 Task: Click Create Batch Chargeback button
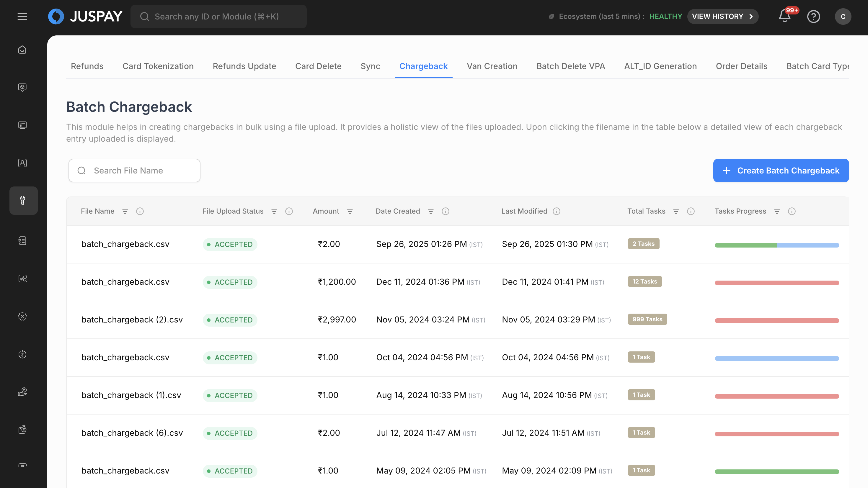(x=781, y=171)
